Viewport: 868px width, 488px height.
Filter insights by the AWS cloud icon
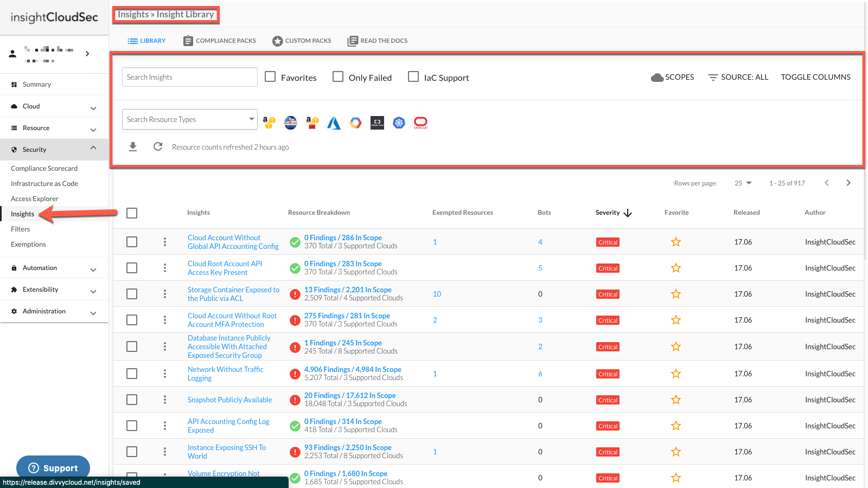(x=269, y=123)
